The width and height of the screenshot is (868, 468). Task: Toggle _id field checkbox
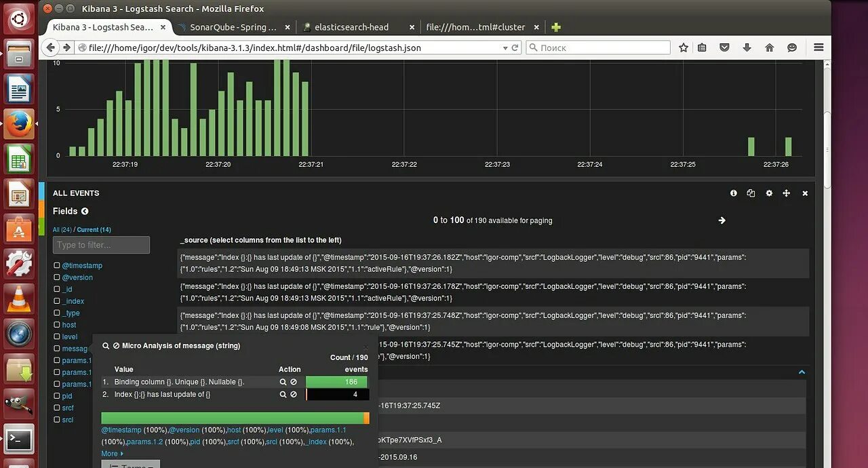(x=57, y=290)
